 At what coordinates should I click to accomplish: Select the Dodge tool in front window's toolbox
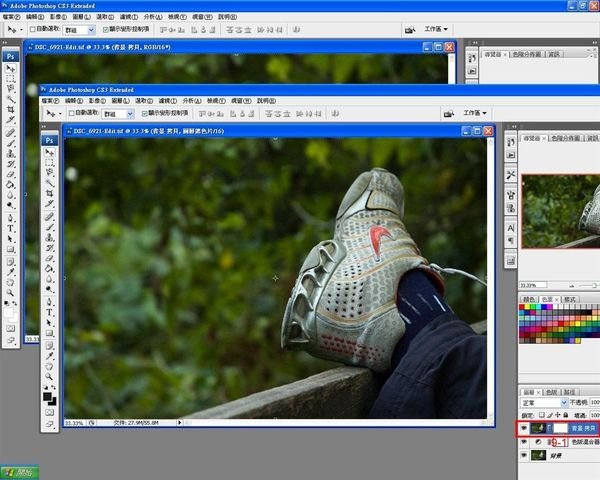click(50, 289)
